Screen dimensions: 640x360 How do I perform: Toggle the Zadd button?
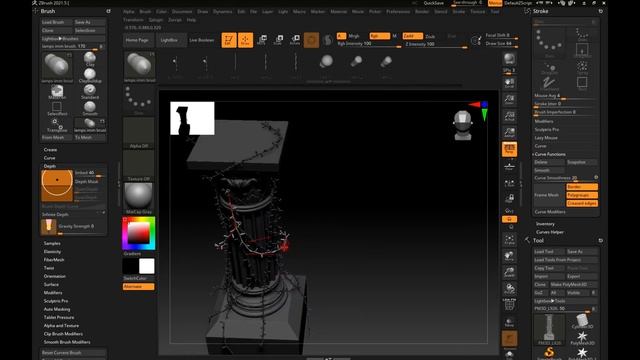pos(412,36)
